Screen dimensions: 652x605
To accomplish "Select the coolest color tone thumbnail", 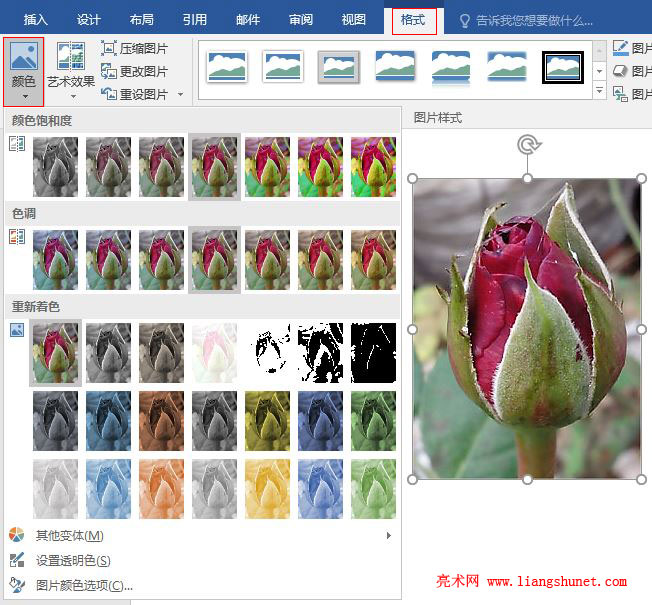I will click(55, 260).
